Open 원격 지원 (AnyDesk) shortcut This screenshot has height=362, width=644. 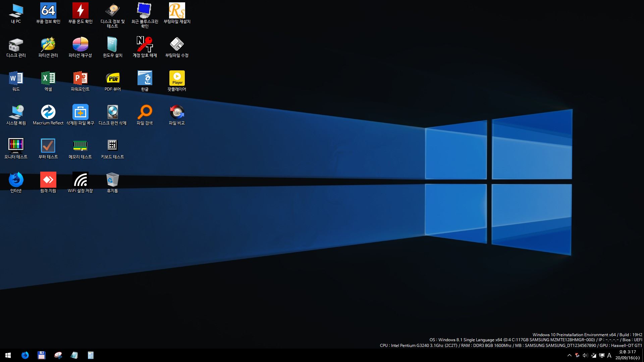[48, 182]
